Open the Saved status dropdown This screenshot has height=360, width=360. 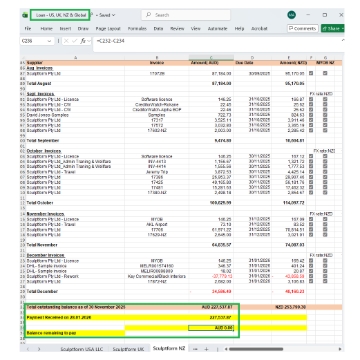(x=107, y=15)
